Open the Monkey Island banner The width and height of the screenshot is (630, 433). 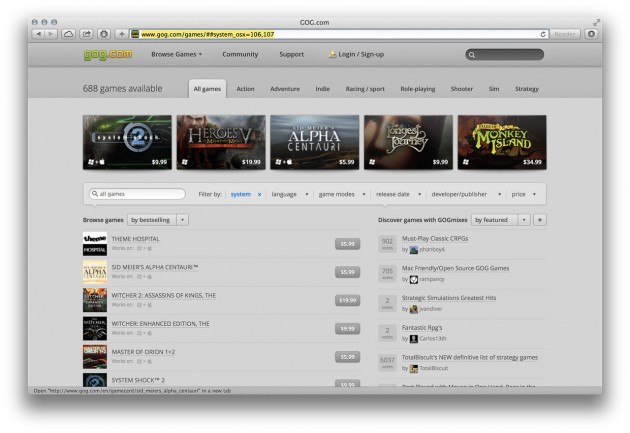502,142
